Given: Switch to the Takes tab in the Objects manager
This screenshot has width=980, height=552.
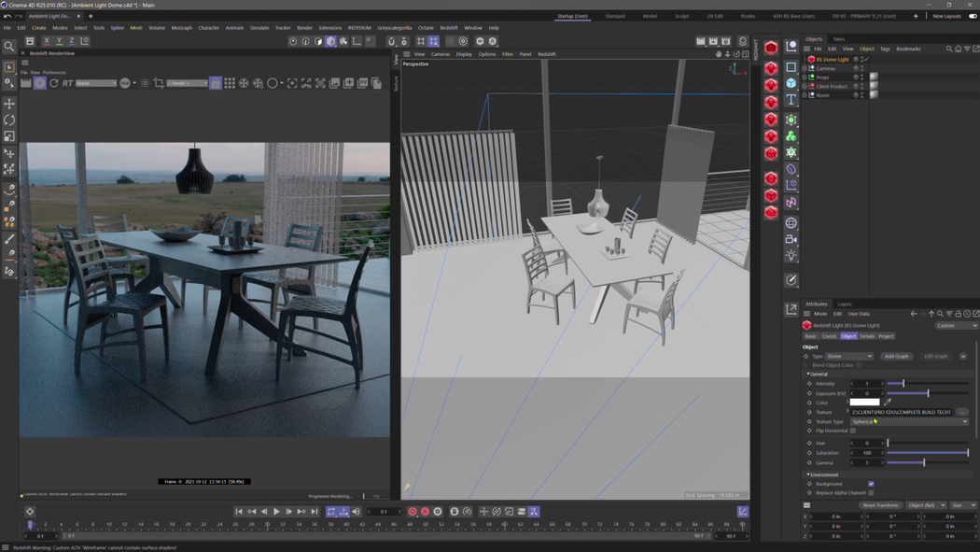Looking at the screenshot, I should [839, 39].
